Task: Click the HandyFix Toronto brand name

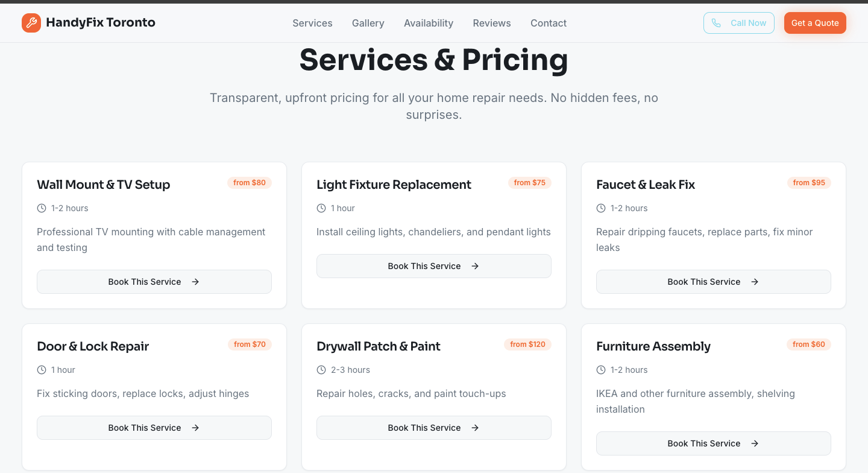Action: pos(101,23)
